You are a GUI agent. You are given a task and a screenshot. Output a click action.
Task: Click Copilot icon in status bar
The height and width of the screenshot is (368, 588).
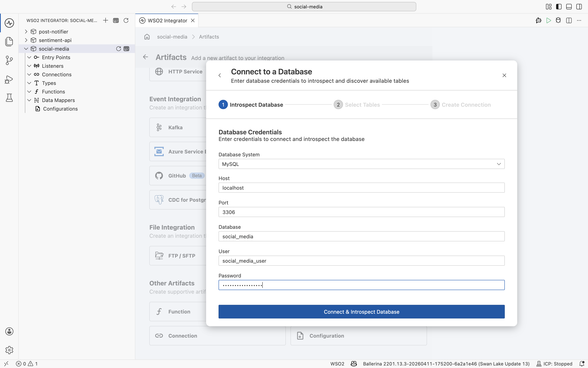click(354, 364)
